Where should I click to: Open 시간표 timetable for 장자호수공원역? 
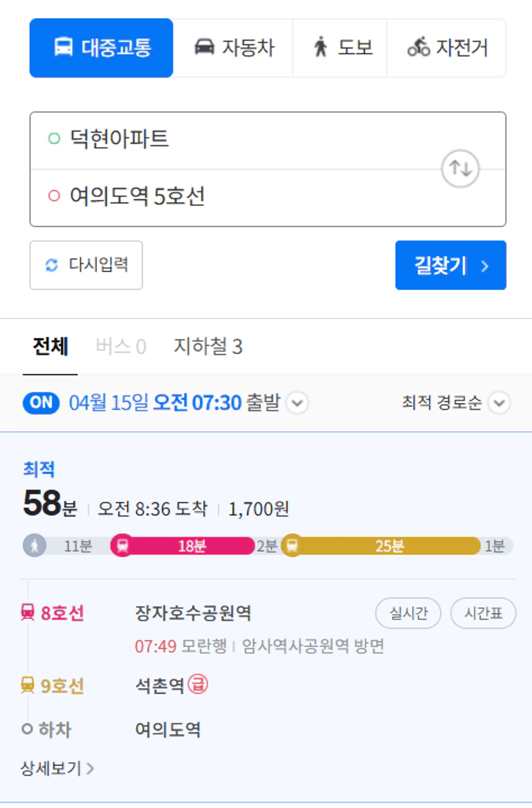pos(483,614)
